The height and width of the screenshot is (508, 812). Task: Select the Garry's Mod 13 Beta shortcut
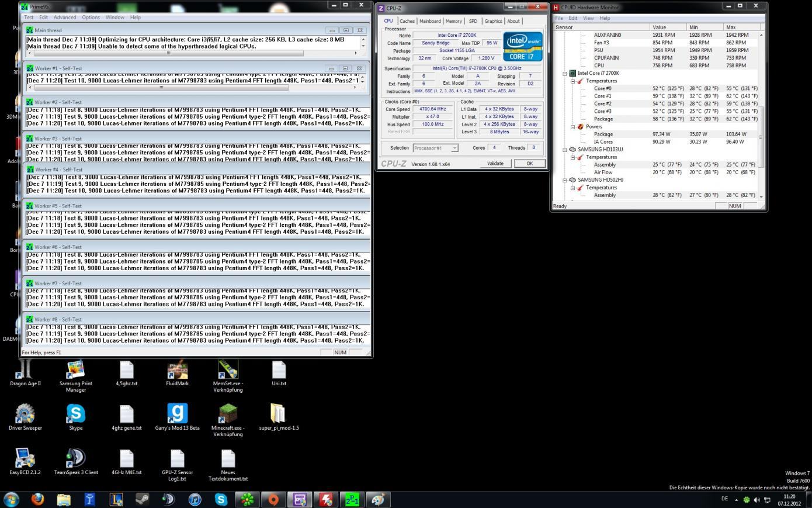[177, 417]
